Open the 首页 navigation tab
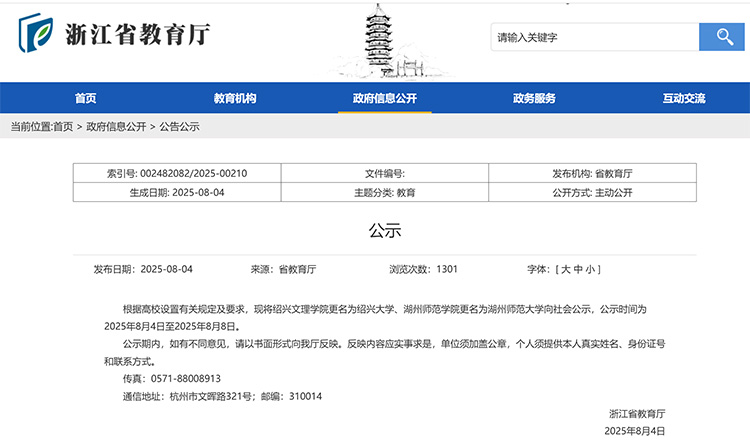Image resolution: width=750 pixels, height=444 pixels. point(85,98)
